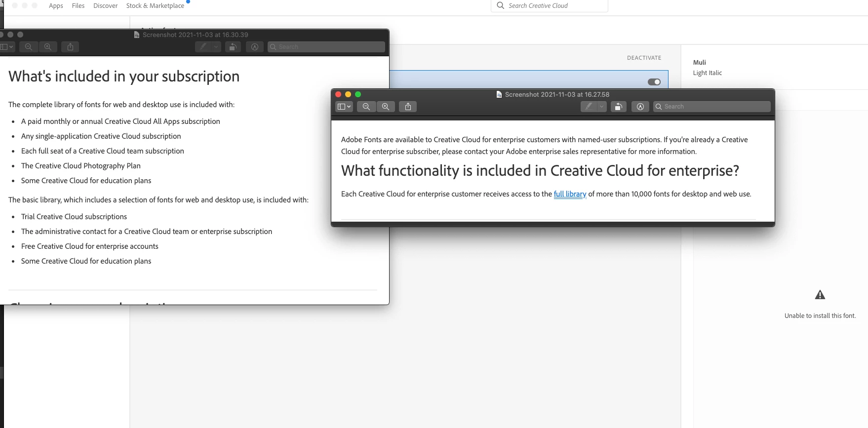
Task: Click Search field in front Preview window
Action: (x=711, y=107)
